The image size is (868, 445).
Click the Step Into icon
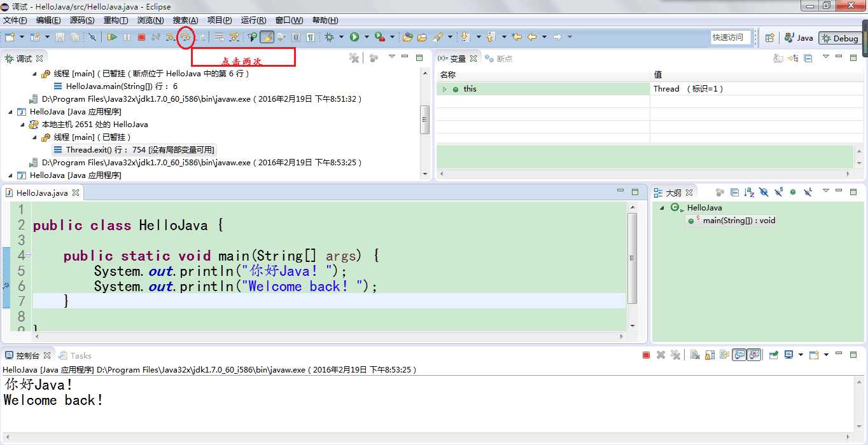click(x=171, y=38)
